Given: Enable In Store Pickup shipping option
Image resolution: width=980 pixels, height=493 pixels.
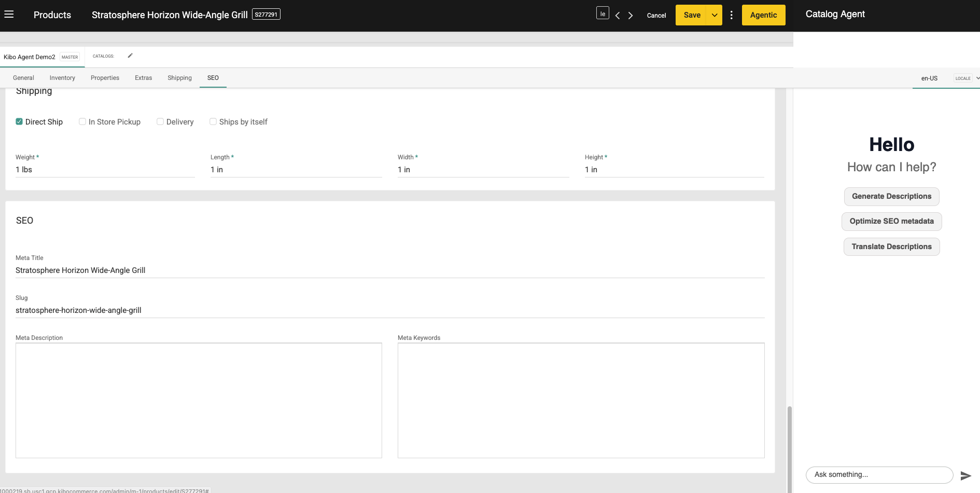Looking at the screenshot, I should click(82, 121).
